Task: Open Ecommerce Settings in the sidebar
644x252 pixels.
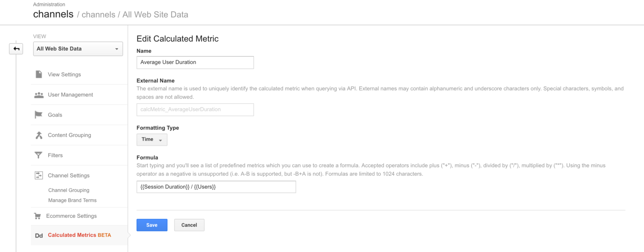Action: [x=72, y=216]
